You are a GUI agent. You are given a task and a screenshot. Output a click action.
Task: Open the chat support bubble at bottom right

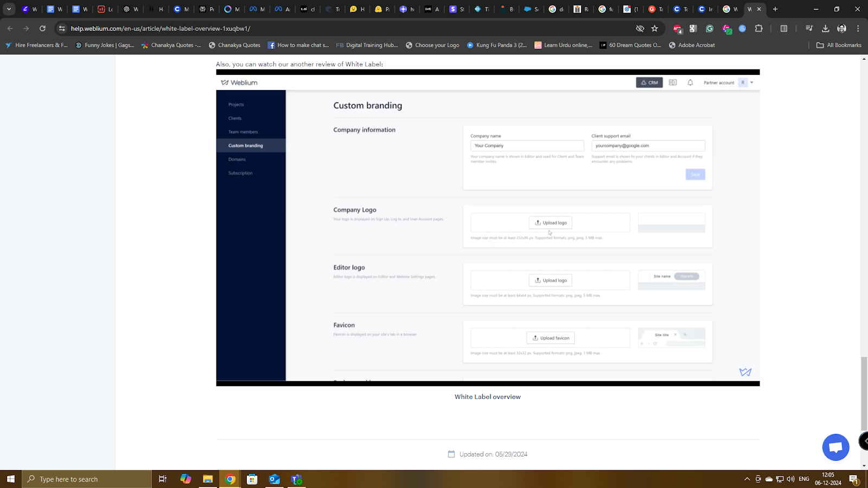pyautogui.click(x=835, y=447)
